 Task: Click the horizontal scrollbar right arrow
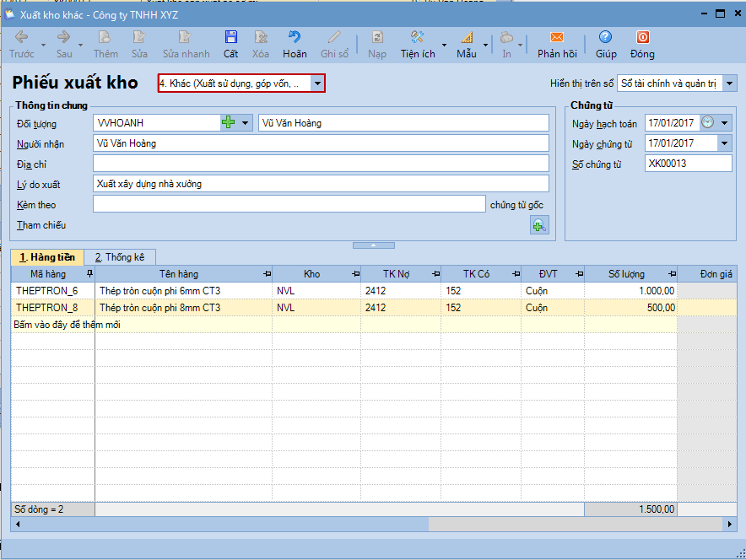(x=731, y=525)
